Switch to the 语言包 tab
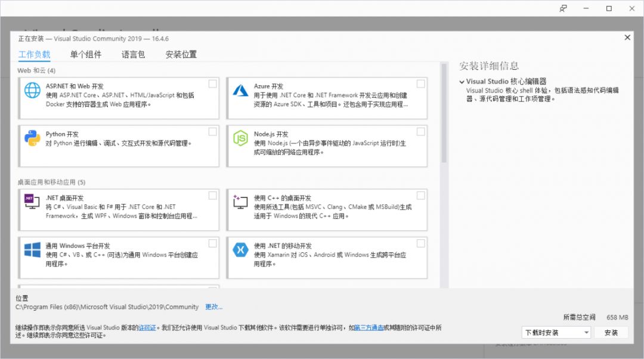The width and height of the screenshot is (644, 359). pyautogui.click(x=133, y=54)
